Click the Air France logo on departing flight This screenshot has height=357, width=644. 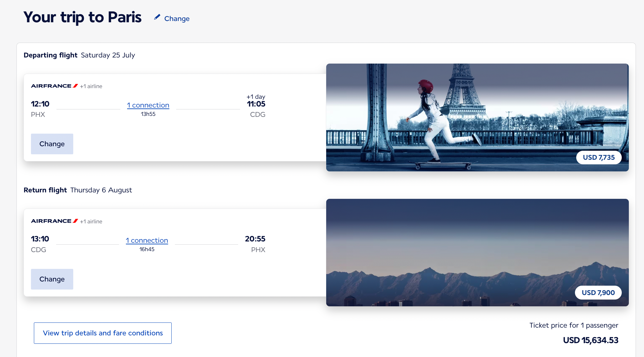[x=55, y=86]
